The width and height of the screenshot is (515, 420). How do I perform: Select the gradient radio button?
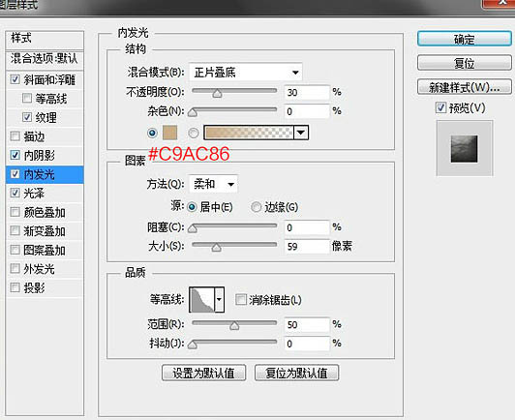pos(194,133)
